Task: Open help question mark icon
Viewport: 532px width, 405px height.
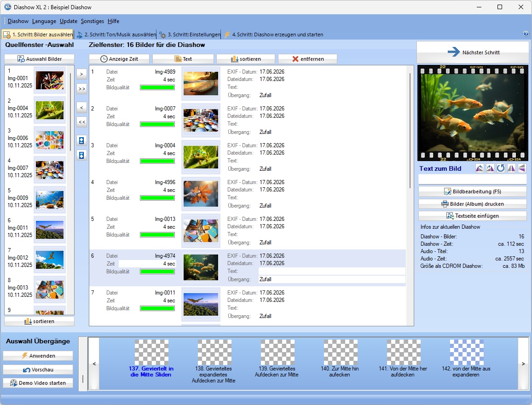Action: (x=526, y=34)
